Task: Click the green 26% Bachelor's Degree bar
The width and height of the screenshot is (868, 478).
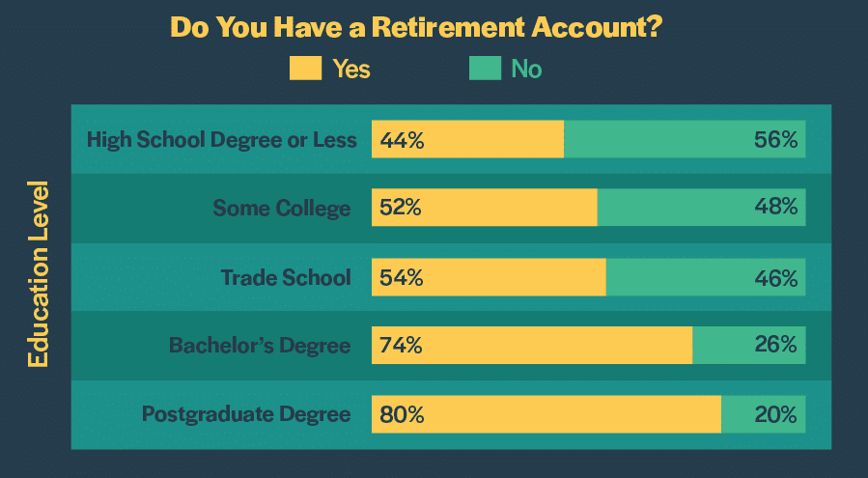Action: [x=748, y=345]
